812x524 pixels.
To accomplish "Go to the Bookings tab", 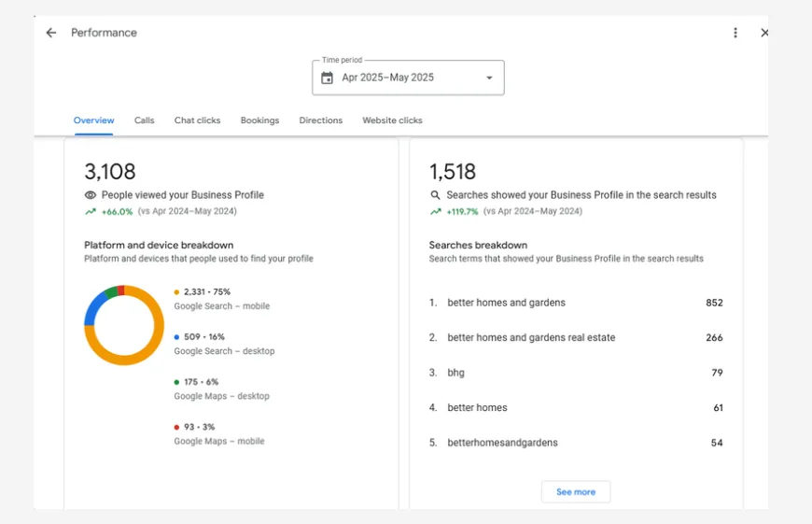I will [259, 120].
